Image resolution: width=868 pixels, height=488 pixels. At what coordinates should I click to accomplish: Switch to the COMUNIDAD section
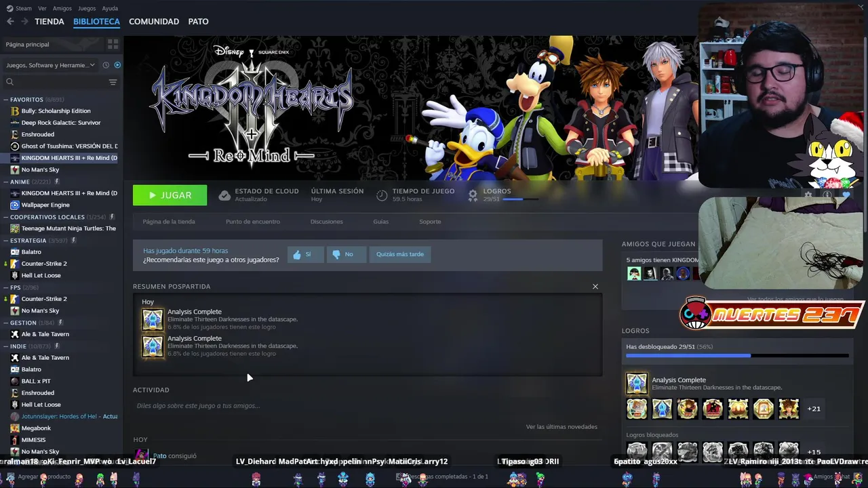tap(154, 22)
